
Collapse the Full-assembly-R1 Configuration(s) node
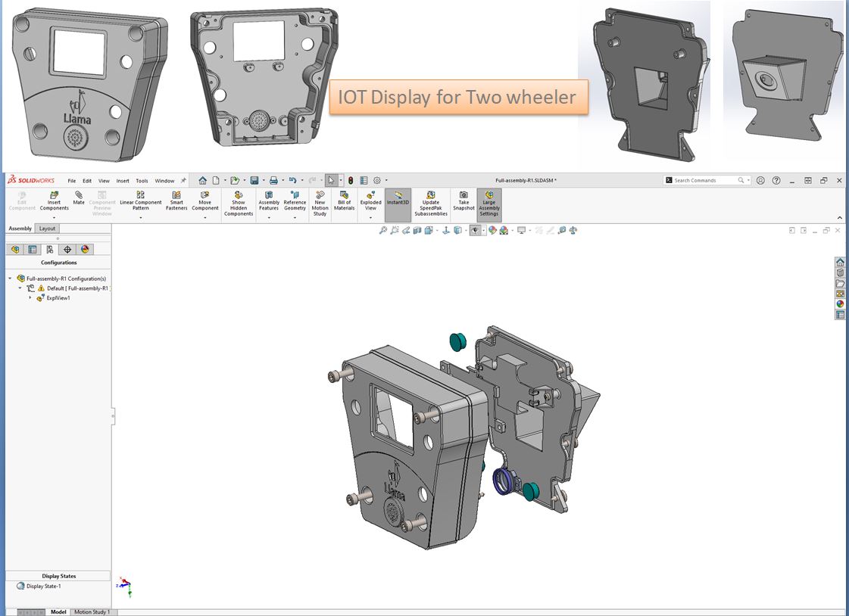click(x=11, y=278)
